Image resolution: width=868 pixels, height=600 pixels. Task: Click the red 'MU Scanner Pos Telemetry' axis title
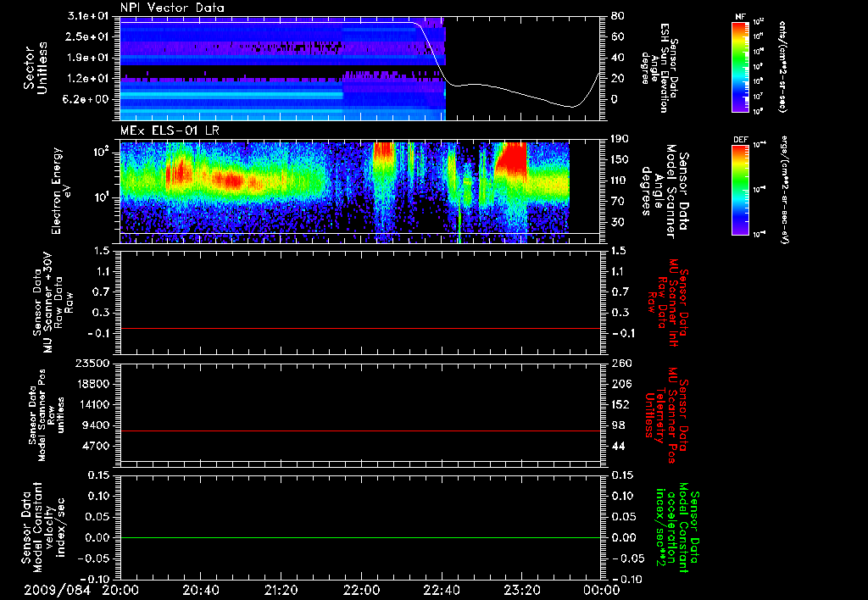click(x=667, y=415)
